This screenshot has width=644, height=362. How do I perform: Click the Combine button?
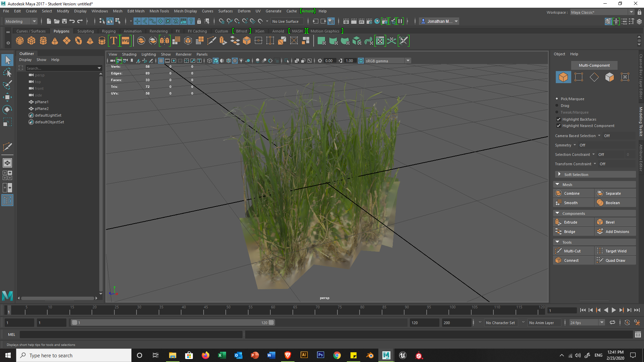click(571, 193)
